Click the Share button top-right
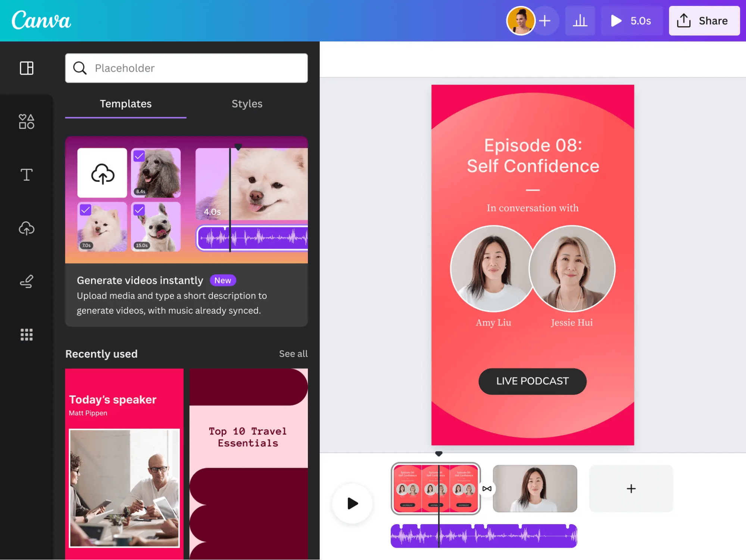 coord(704,21)
